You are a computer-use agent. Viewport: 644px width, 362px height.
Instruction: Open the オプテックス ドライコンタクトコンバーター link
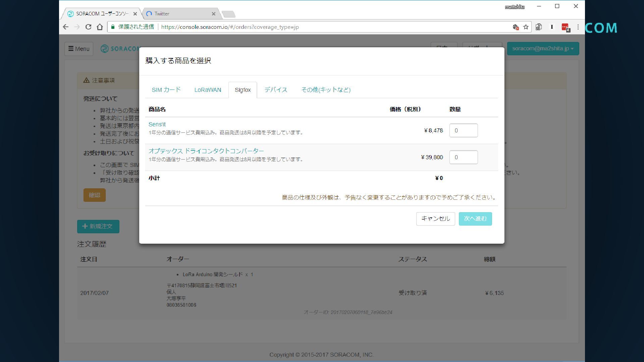pos(206,151)
